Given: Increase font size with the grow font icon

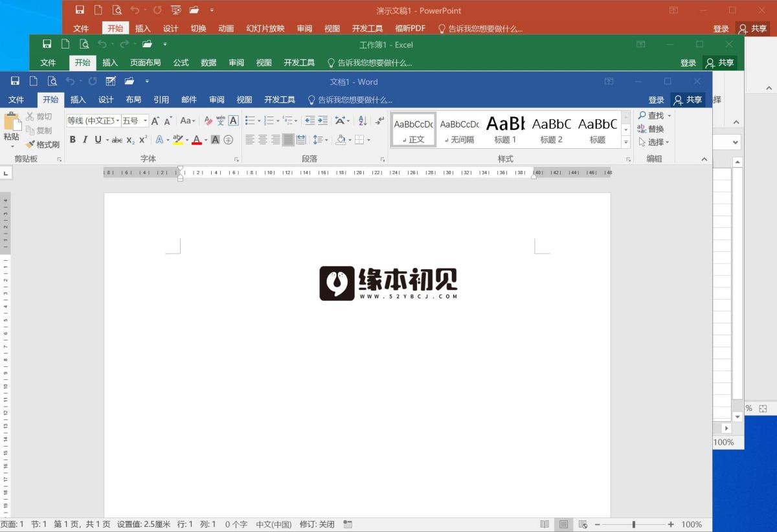Looking at the screenshot, I should point(155,120).
